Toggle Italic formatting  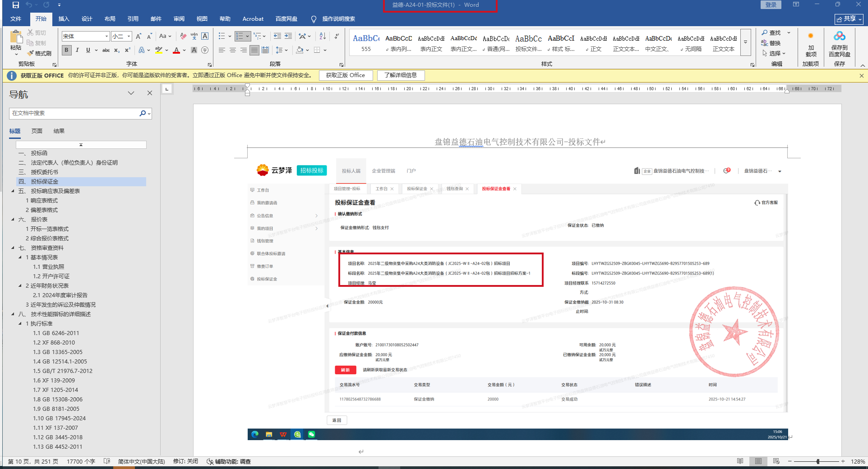pos(77,50)
